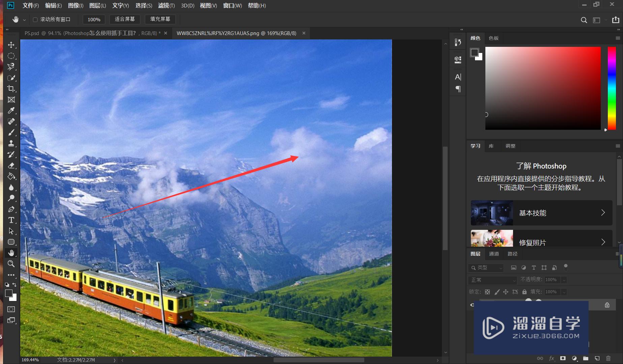623x364 pixels.
Task: Toggle layer visibility eye icon
Action: click(x=472, y=305)
